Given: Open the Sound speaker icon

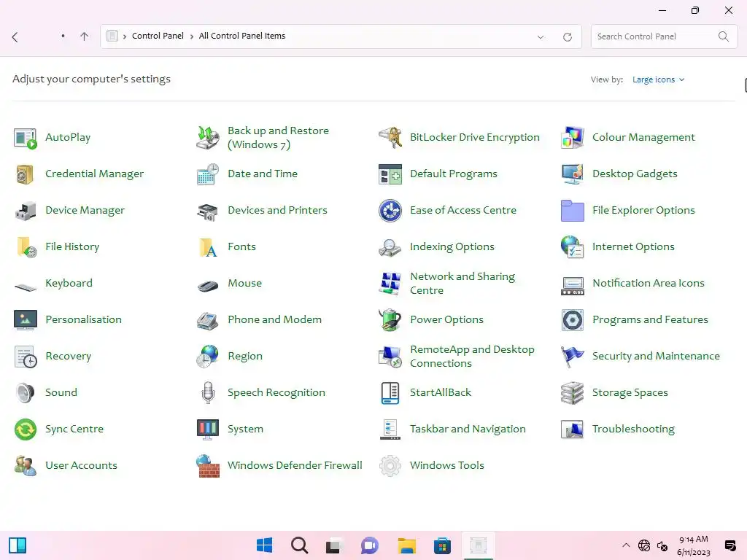Looking at the screenshot, I should pyautogui.click(x=26, y=393).
